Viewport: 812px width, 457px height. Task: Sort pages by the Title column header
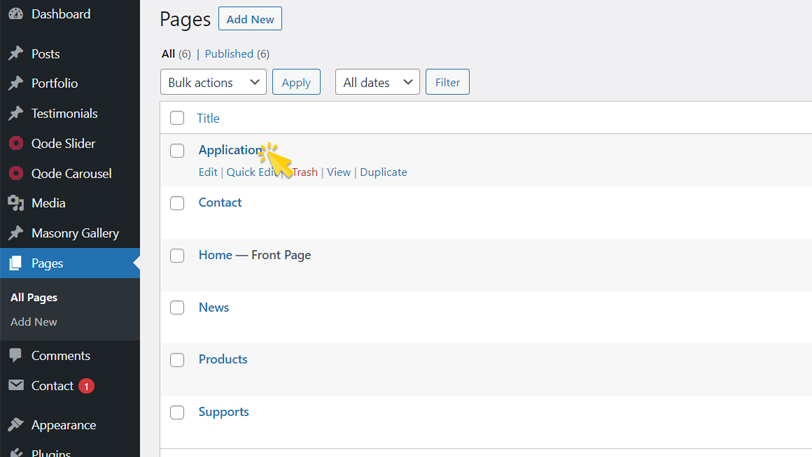208,118
